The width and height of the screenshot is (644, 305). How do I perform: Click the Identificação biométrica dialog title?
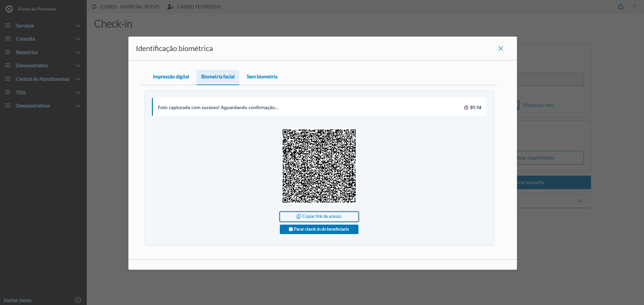click(175, 49)
